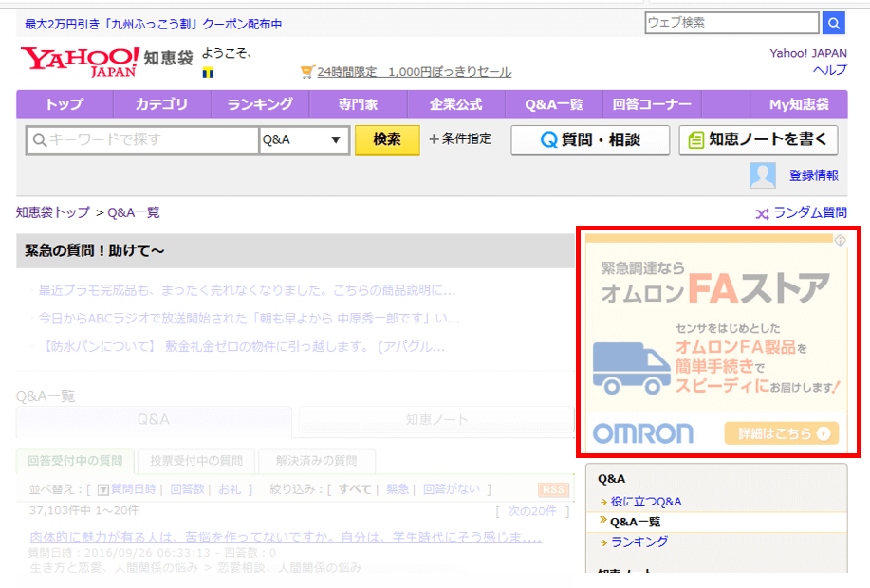870x588 pixels.
Task: Open the My知恵袋 navigation tab
Action: coord(799,104)
